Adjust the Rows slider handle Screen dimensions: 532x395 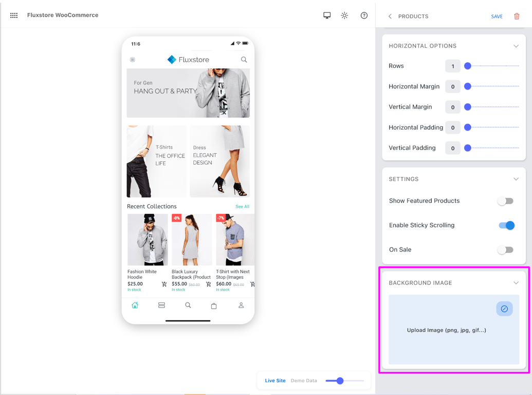tap(468, 66)
